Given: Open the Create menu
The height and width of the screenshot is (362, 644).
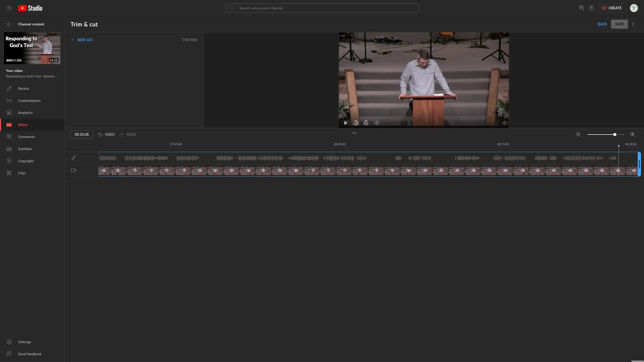Looking at the screenshot, I should [612, 8].
